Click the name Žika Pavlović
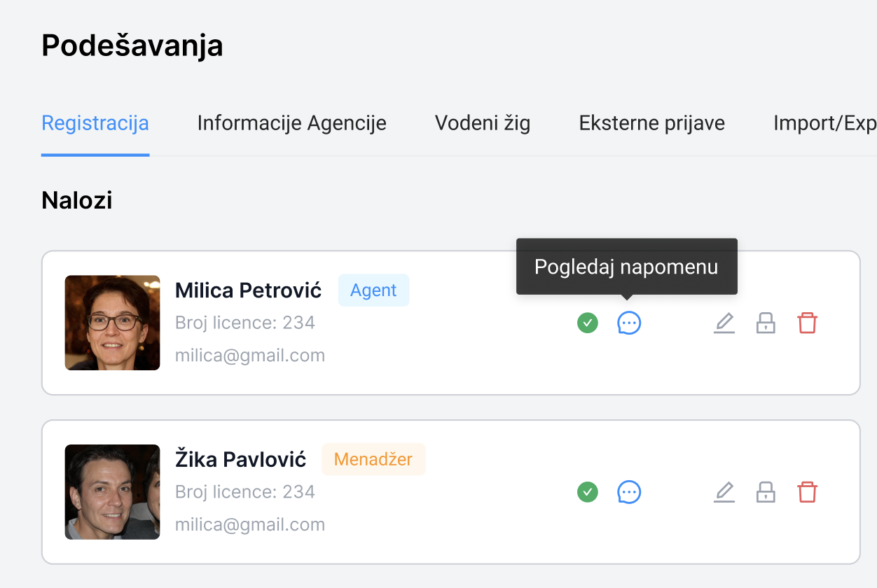The image size is (877, 588). [x=240, y=460]
